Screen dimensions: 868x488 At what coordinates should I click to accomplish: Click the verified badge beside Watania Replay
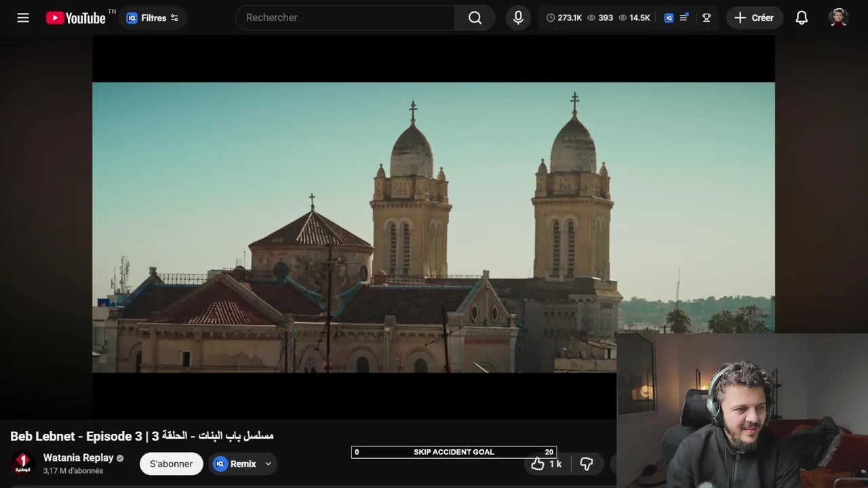click(x=120, y=458)
